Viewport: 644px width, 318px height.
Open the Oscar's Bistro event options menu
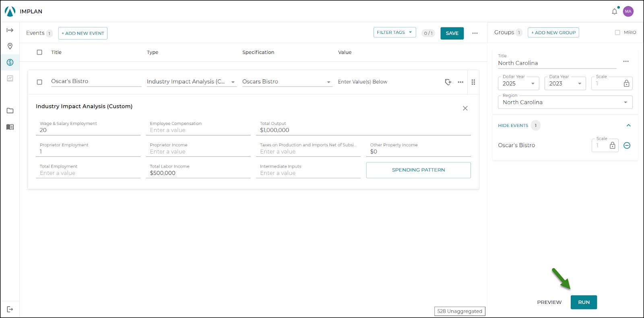(460, 82)
